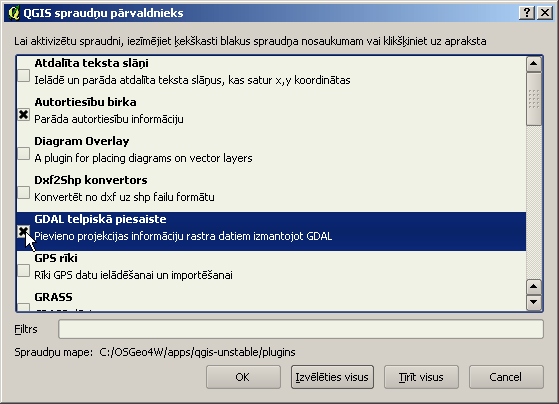Image resolution: width=559 pixels, height=404 pixels.
Task: Uncheck the Autortiesību birka plugin
Action: pyautogui.click(x=24, y=114)
